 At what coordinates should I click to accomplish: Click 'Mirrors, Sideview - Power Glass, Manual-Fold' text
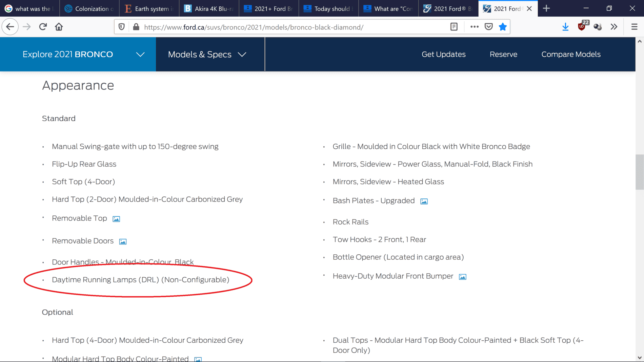[x=432, y=164]
